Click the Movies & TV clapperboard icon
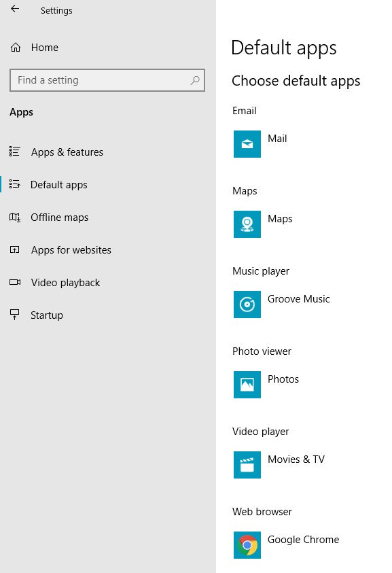The height and width of the screenshot is (573, 392). [x=247, y=465]
